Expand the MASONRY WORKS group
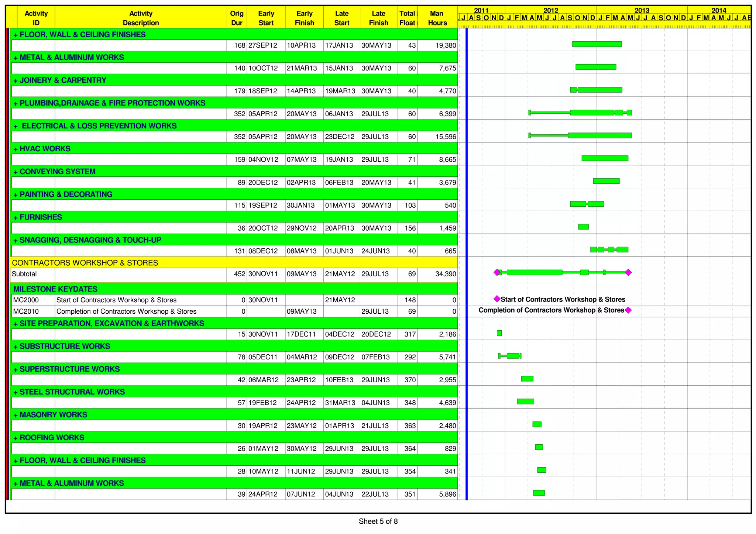Image resolution: width=756 pixels, height=534 pixels. click(x=16, y=416)
